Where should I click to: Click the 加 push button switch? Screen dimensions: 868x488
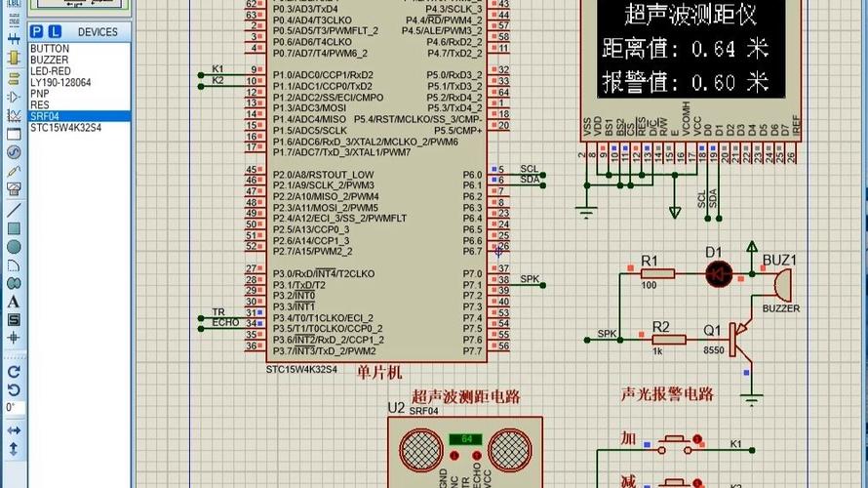click(674, 445)
